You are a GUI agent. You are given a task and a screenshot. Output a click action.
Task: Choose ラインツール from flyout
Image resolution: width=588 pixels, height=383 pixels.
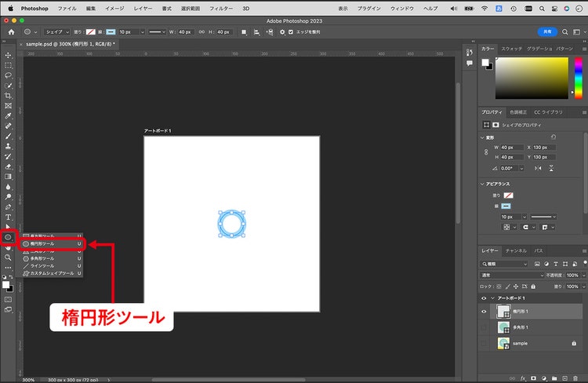[52, 266]
